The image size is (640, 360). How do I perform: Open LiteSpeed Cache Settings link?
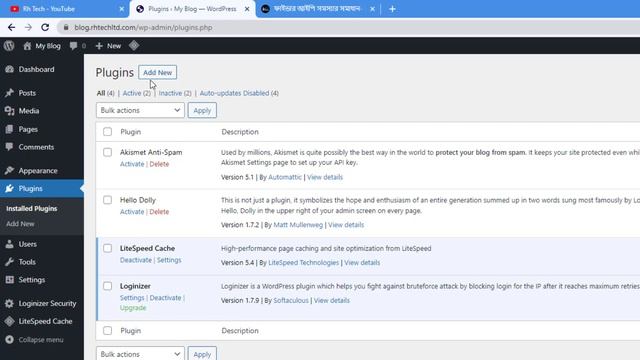(x=169, y=260)
